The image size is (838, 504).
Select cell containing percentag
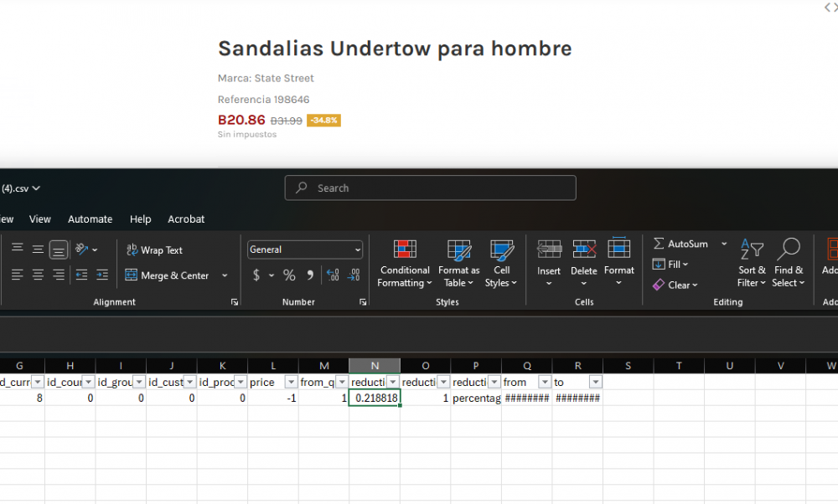click(476, 399)
